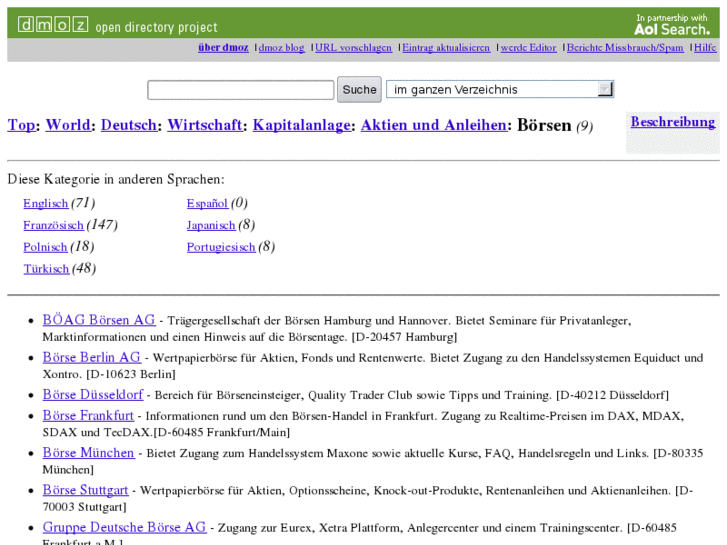
Task: Open Börse Stuttgart listing
Action: 85,490
